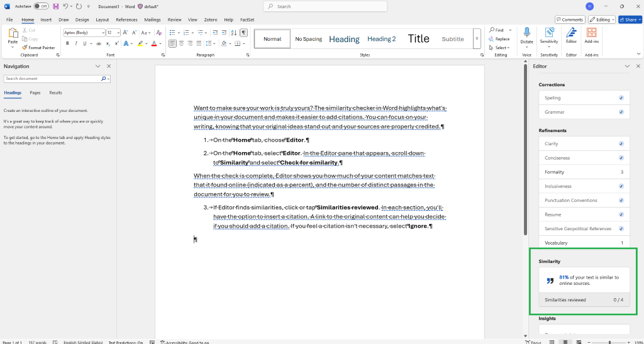Apply yellow text highlight color
Screen dimensions: 644x344
[x=140, y=43]
